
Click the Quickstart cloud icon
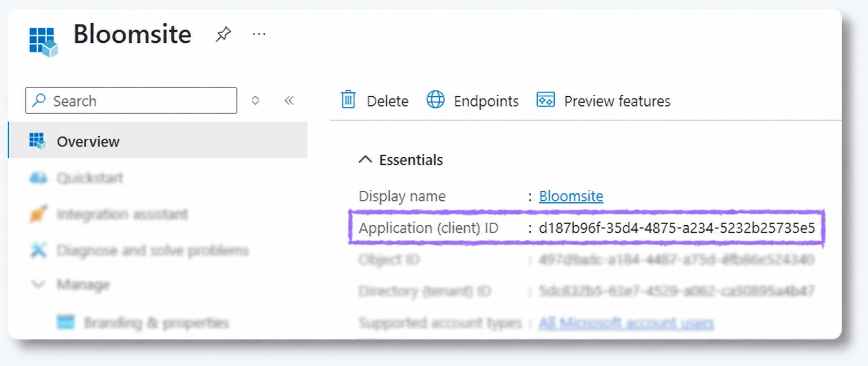pyautogui.click(x=38, y=178)
